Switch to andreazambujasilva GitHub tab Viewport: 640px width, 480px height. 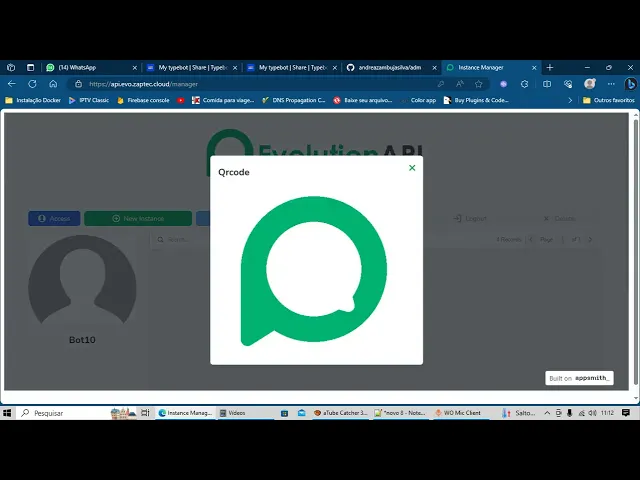click(390, 68)
